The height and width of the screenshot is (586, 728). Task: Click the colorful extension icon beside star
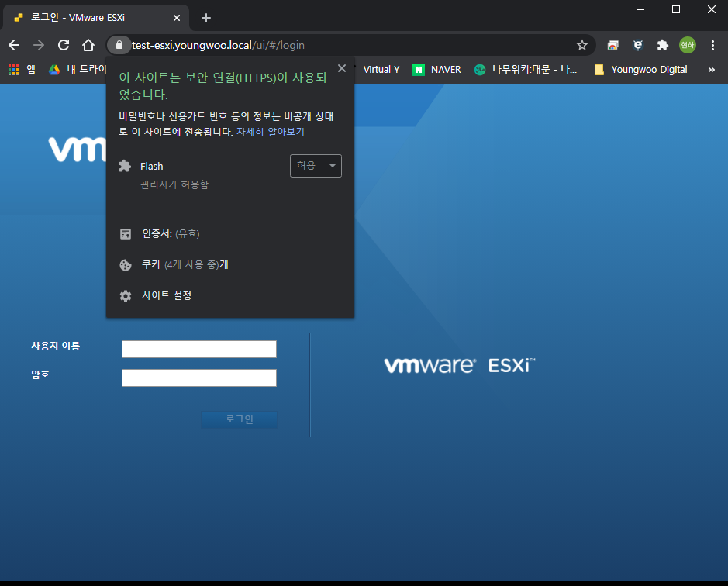[612, 45]
